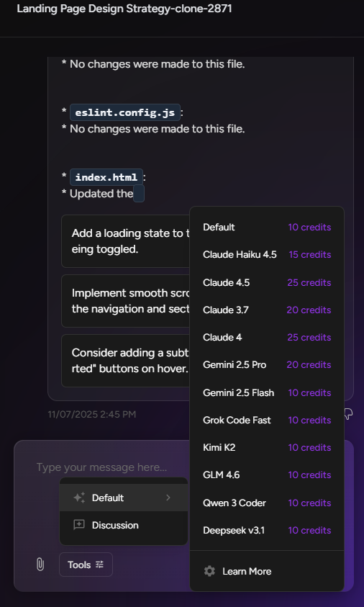Screen dimensions: 364x607
Task: Click the loading state suggestion card
Action: [x=125, y=241]
